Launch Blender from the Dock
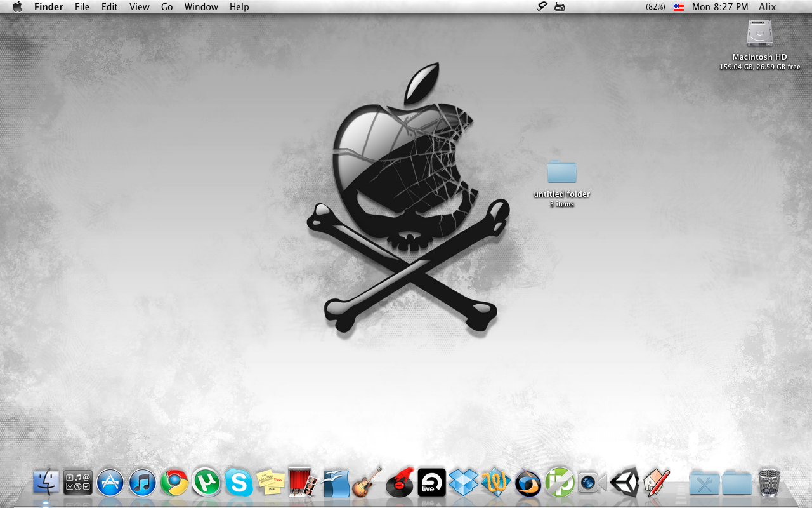Viewport: 812px width, 508px height. tap(528, 483)
